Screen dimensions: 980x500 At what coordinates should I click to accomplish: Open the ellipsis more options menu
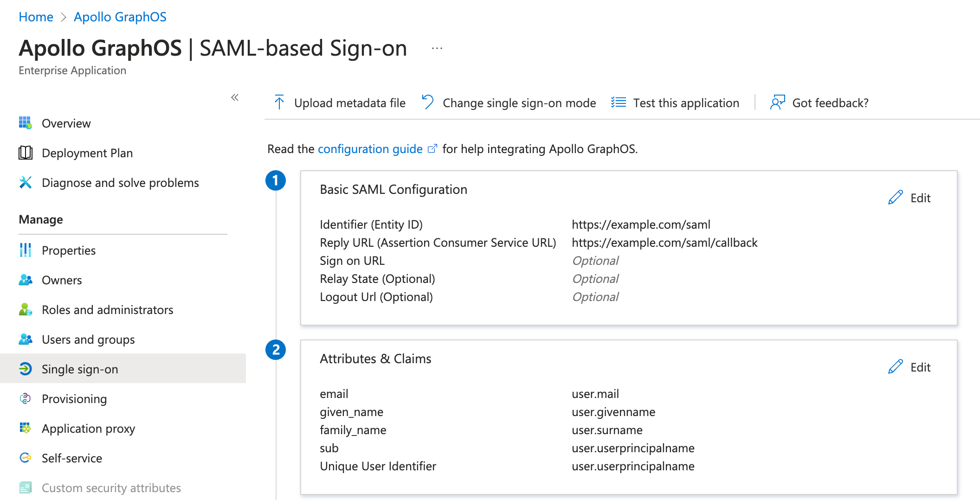437,48
